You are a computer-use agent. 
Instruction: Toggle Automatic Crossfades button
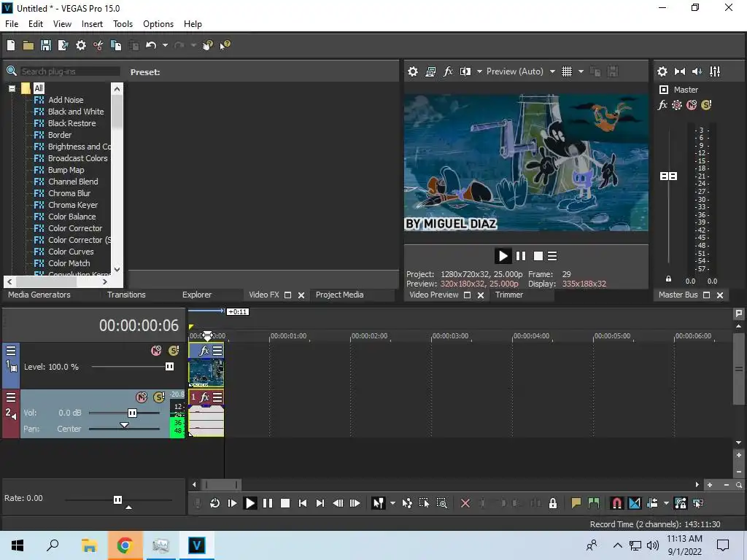635,503
